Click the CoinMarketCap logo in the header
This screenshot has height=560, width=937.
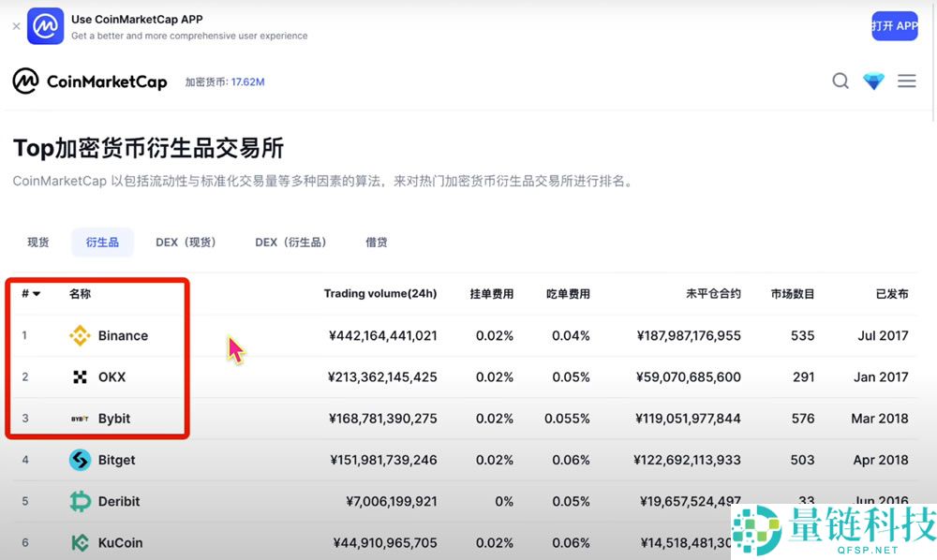coord(89,81)
